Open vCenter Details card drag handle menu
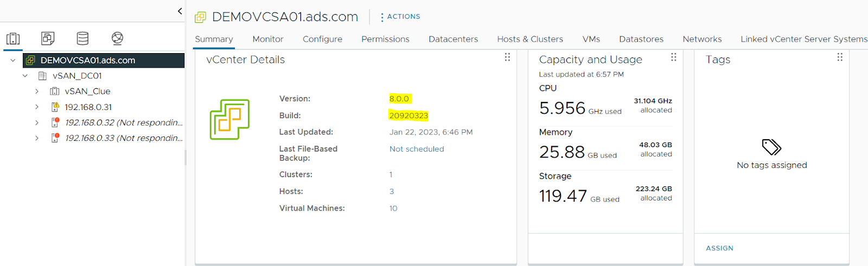This screenshot has width=868, height=266. [x=507, y=57]
